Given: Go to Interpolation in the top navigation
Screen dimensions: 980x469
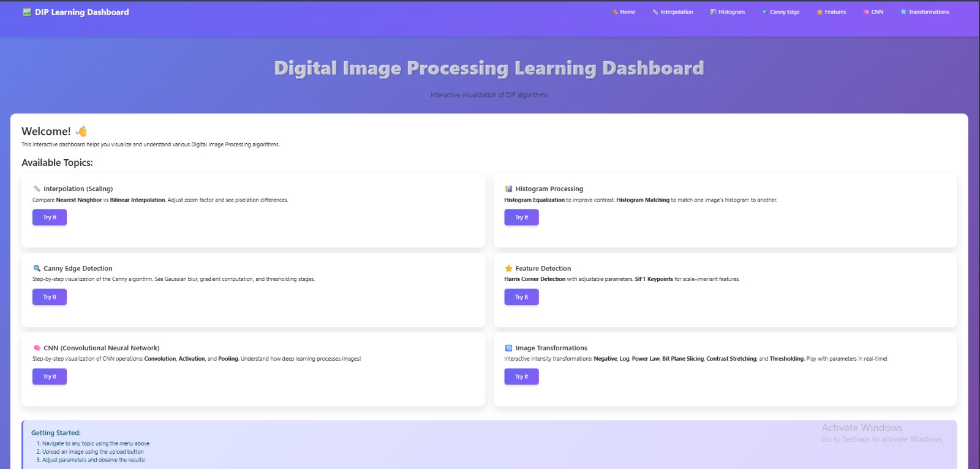Looking at the screenshot, I should point(673,12).
